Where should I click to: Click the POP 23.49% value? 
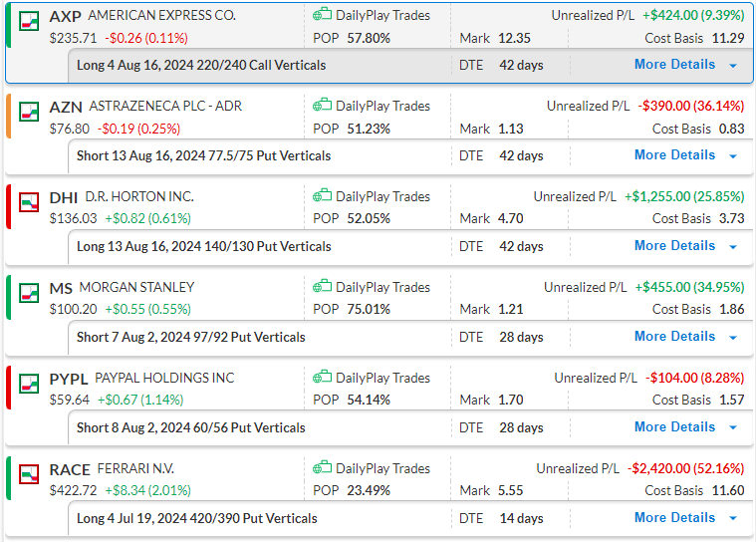[369, 490]
